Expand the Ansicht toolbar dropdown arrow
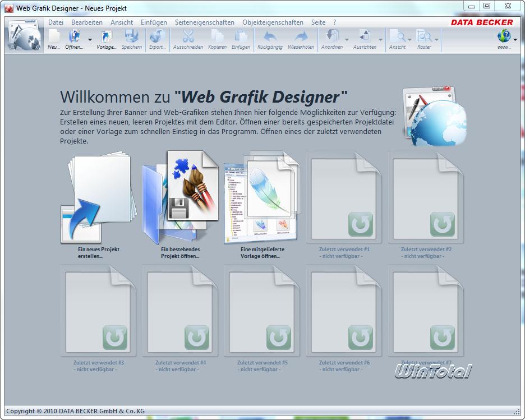Image resolution: width=525 pixels, height=420 pixels. coord(409,39)
